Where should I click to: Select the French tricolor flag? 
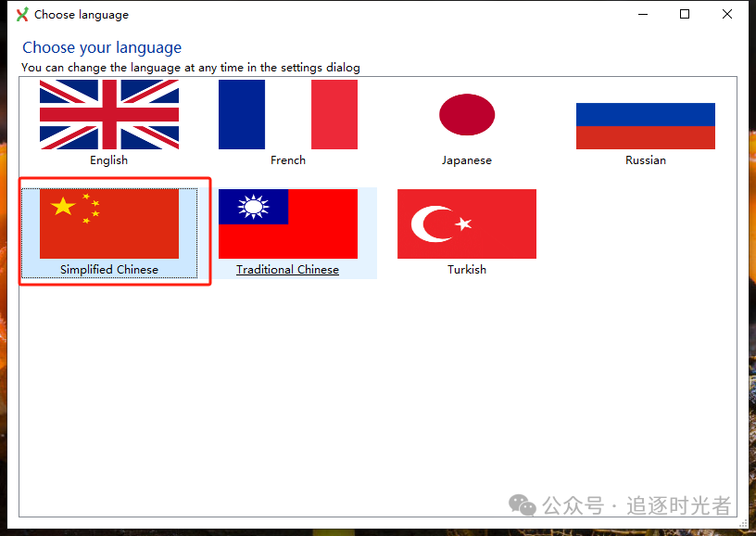point(287,114)
